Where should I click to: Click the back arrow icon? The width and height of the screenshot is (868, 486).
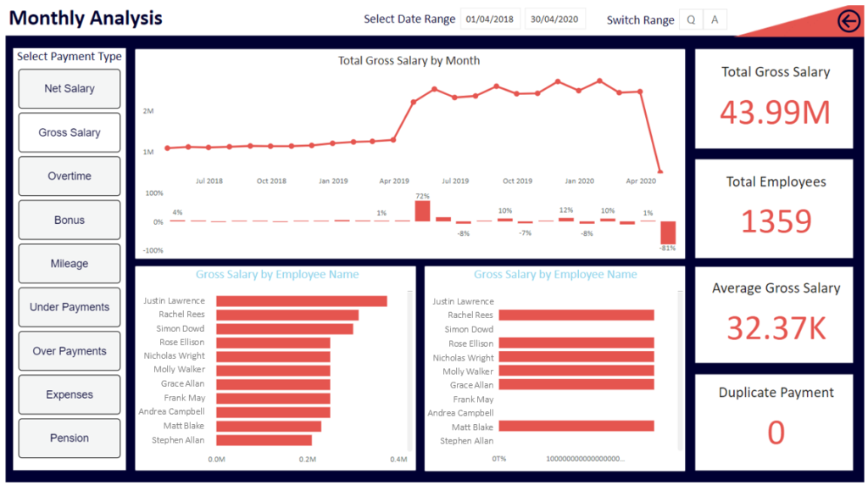848,21
